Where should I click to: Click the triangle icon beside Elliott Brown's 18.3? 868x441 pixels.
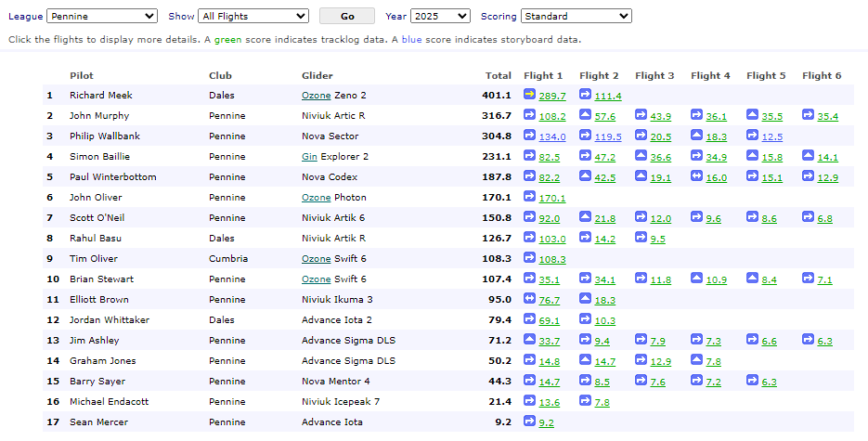coord(585,299)
